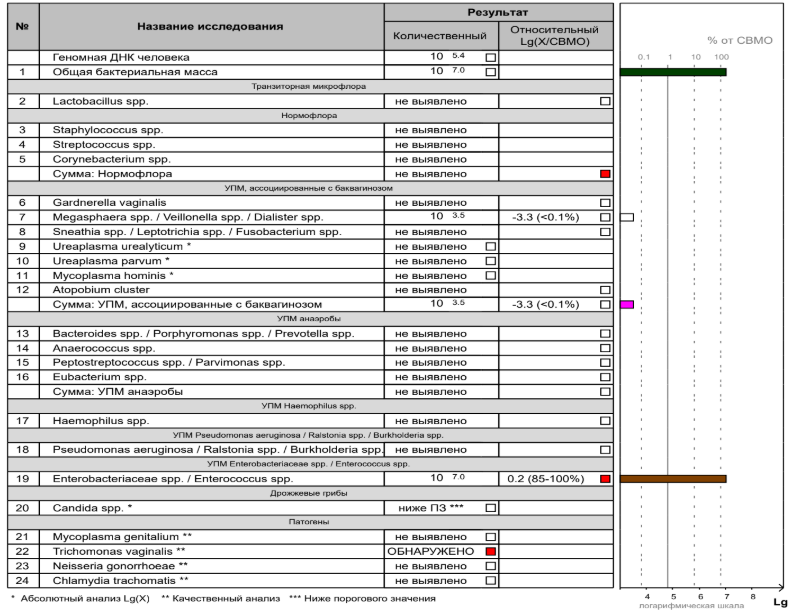The image size is (803, 612).
Task: Click the Anaerococcus spp. row name
Action: tap(104, 348)
